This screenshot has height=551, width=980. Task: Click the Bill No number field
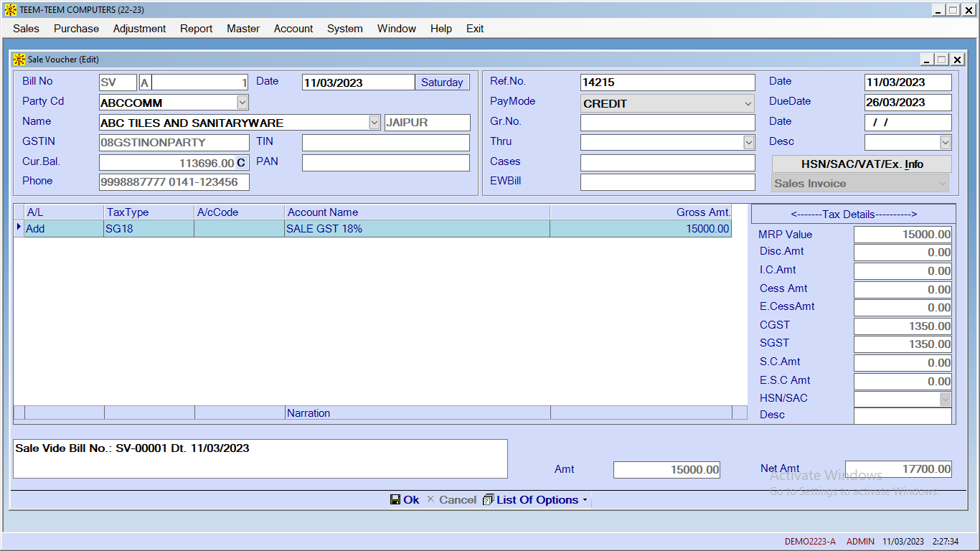click(200, 83)
